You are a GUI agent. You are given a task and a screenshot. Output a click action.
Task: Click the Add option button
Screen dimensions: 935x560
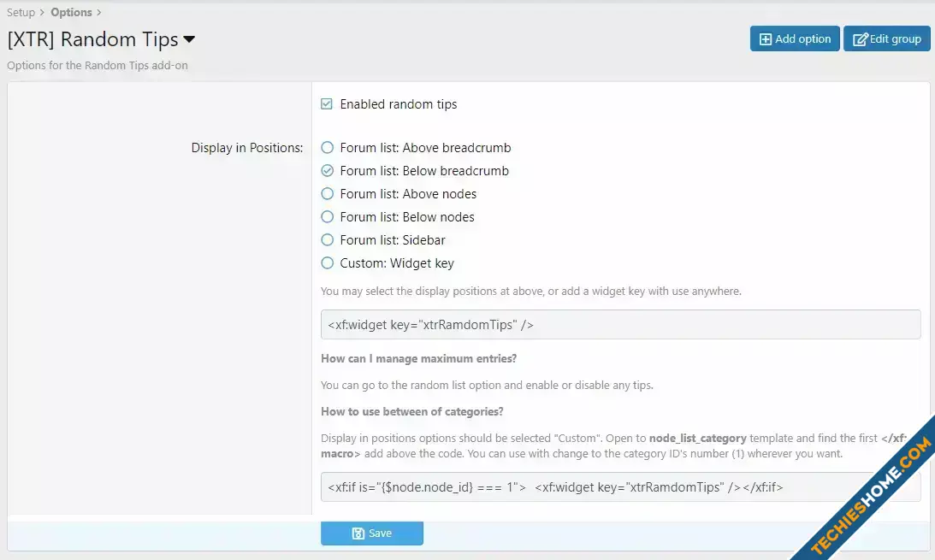tap(795, 38)
